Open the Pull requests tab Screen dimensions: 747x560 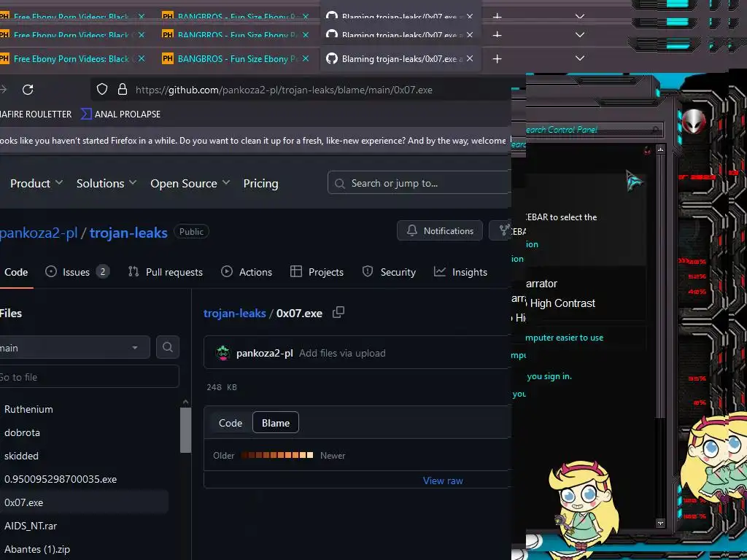tap(166, 272)
